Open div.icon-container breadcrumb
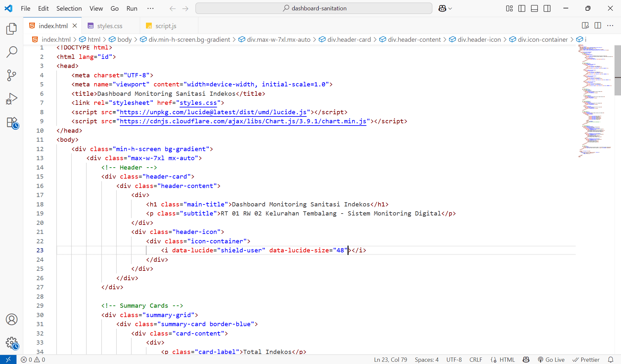Viewport: 621px width, 364px height. pyautogui.click(x=539, y=39)
